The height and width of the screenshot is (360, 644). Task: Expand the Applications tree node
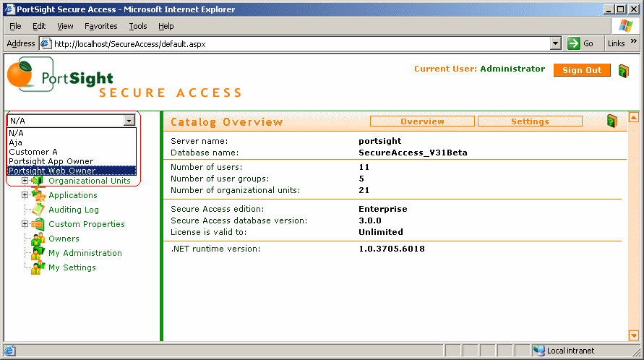25,194
